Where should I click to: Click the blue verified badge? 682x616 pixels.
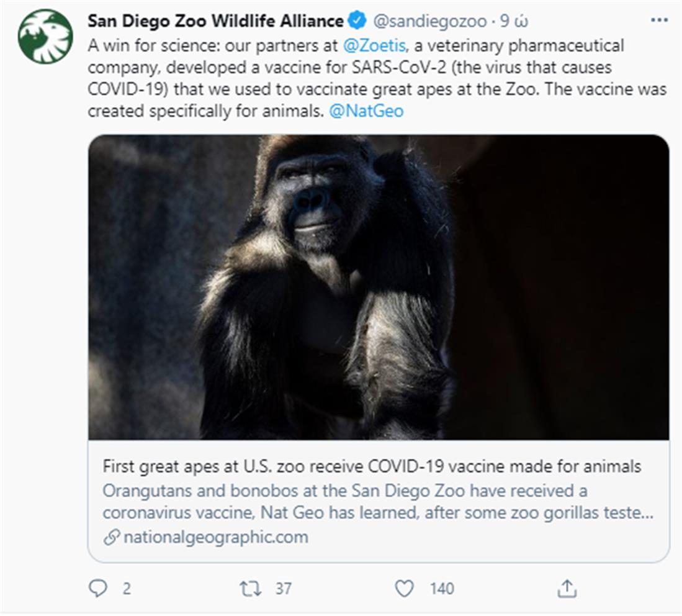[x=357, y=20]
